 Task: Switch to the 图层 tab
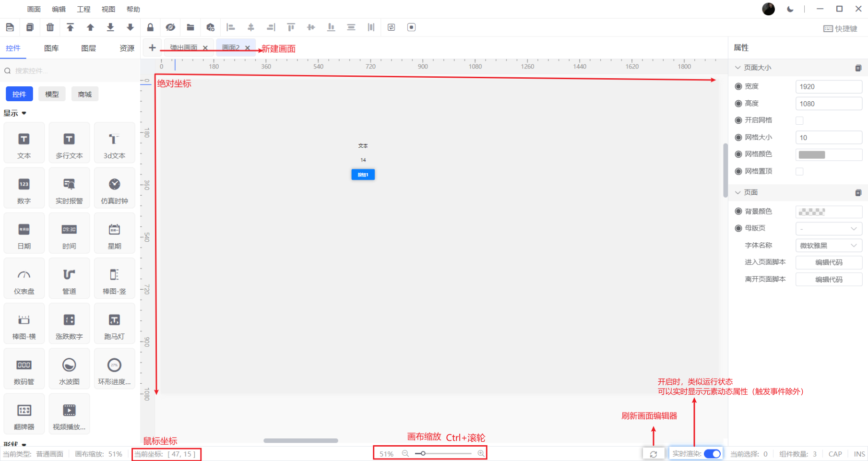(88, 48)
